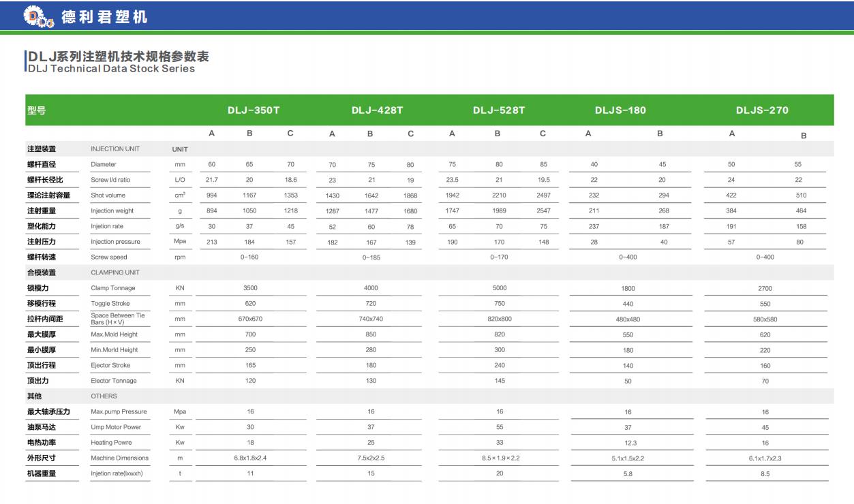Select the 拉杆内间距 row label

coord(45,319)
